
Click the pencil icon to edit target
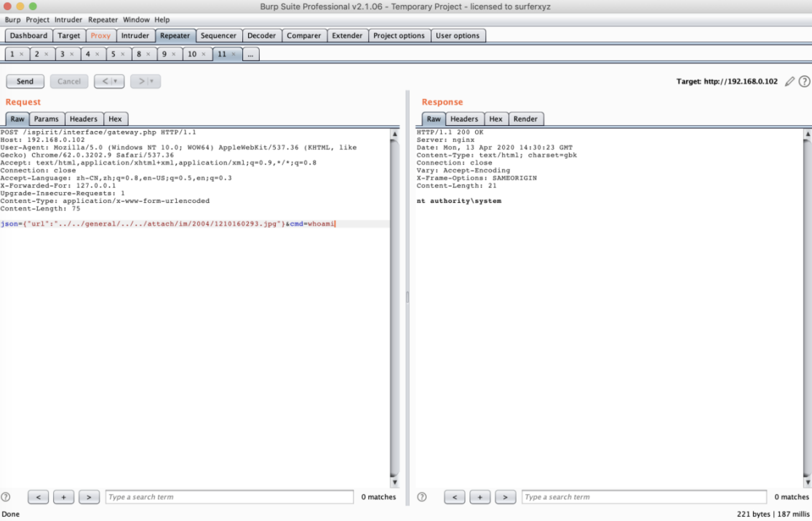tap(789, 81)
